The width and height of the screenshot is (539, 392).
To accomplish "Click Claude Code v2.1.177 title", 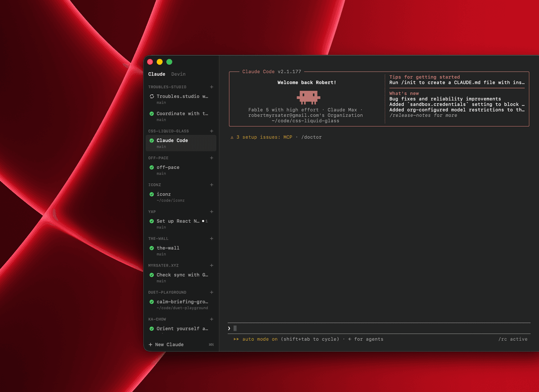I will (x=272, y=72).
